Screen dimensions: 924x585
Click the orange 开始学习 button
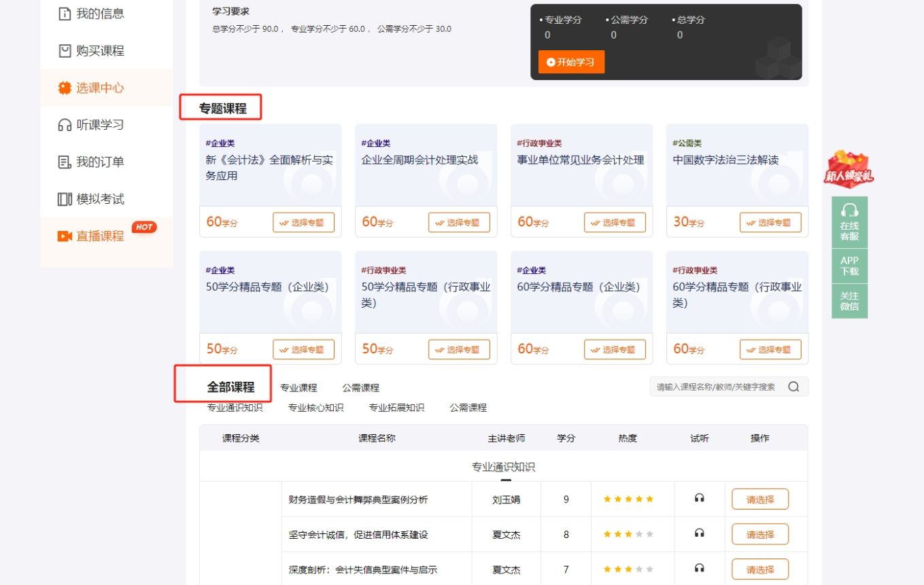click(570, 62)
